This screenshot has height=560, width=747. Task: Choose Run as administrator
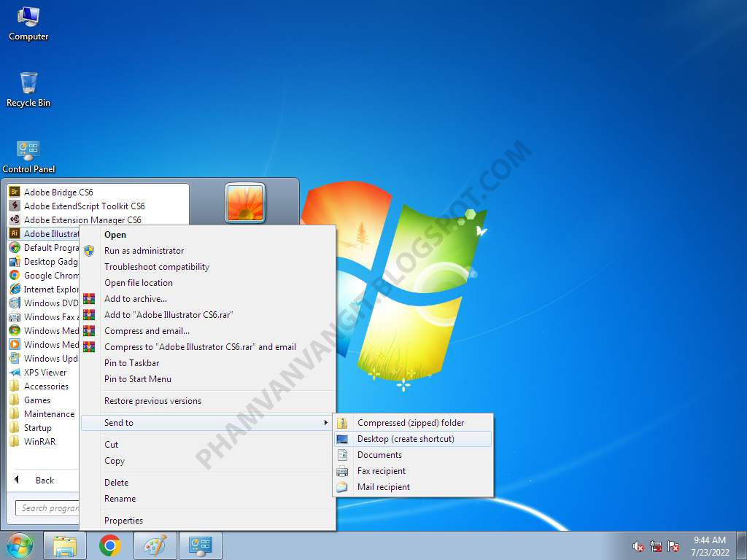click(208, 251)
